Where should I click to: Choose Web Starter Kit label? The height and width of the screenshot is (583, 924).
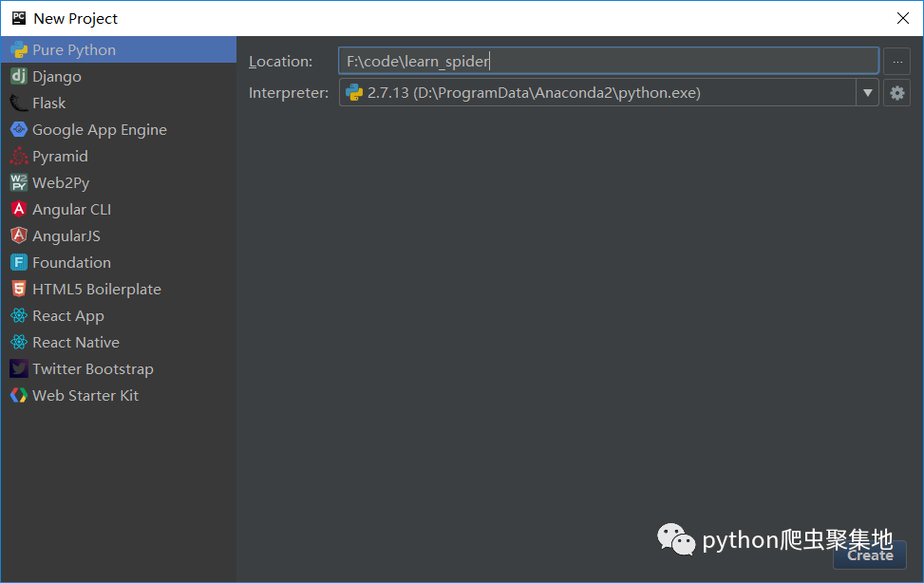(x=85, y=395)
